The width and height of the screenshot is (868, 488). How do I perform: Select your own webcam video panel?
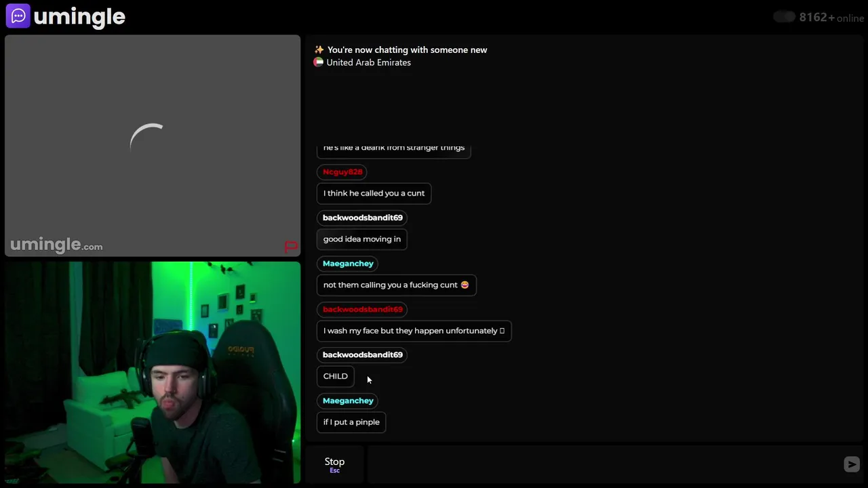(153, 372)
